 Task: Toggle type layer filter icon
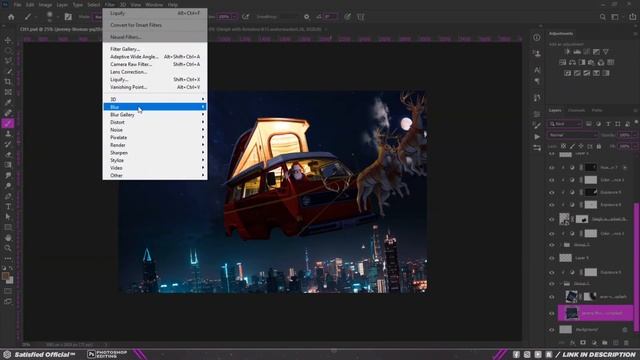608,124
